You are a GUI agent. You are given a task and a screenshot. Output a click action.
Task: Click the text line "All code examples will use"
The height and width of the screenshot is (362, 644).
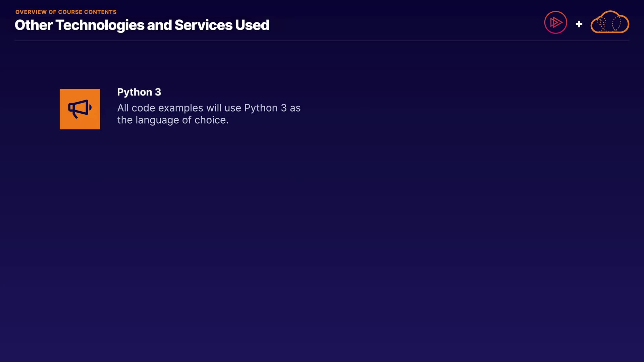[179, 108]
